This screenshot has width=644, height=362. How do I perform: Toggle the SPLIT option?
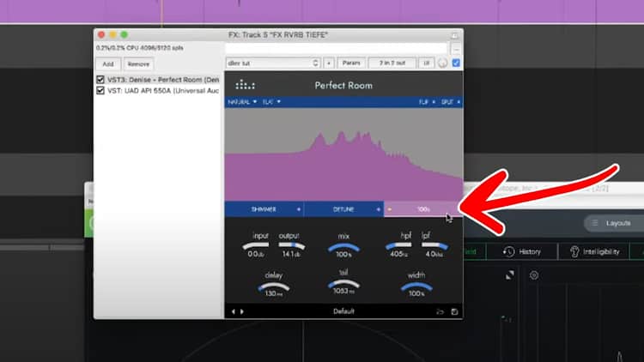point(451,102)
